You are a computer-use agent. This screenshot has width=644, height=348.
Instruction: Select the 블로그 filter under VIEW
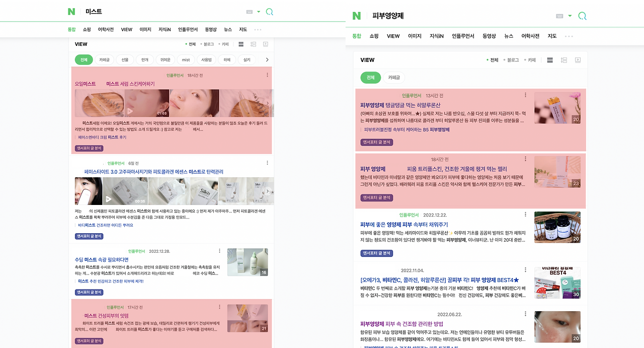click(x=209, y=44)
